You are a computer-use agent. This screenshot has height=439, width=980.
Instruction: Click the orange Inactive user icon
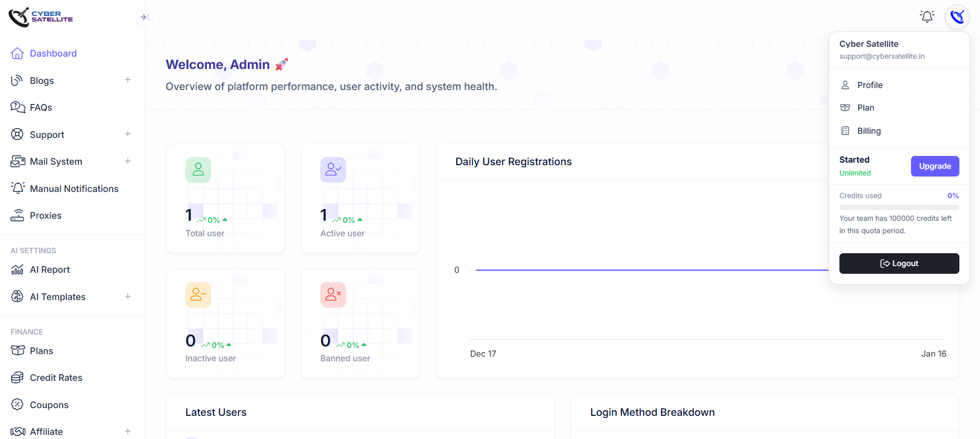198,295
